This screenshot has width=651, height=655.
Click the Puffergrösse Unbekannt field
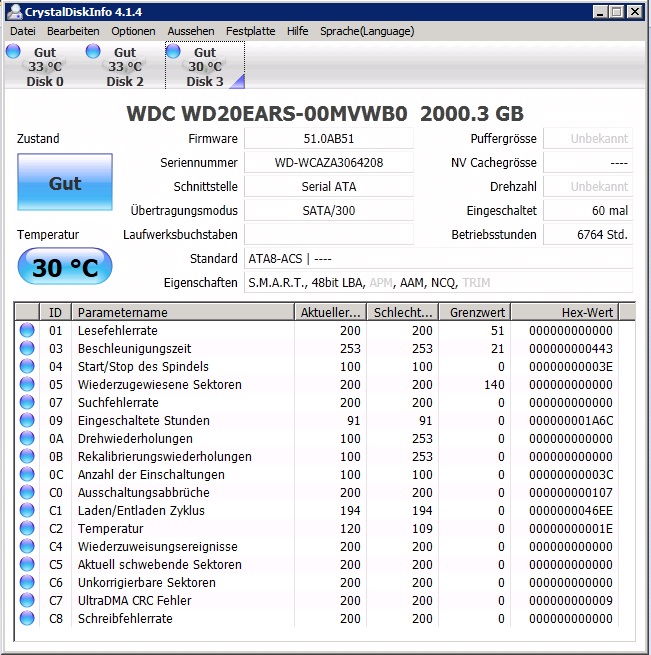point(588,139)
